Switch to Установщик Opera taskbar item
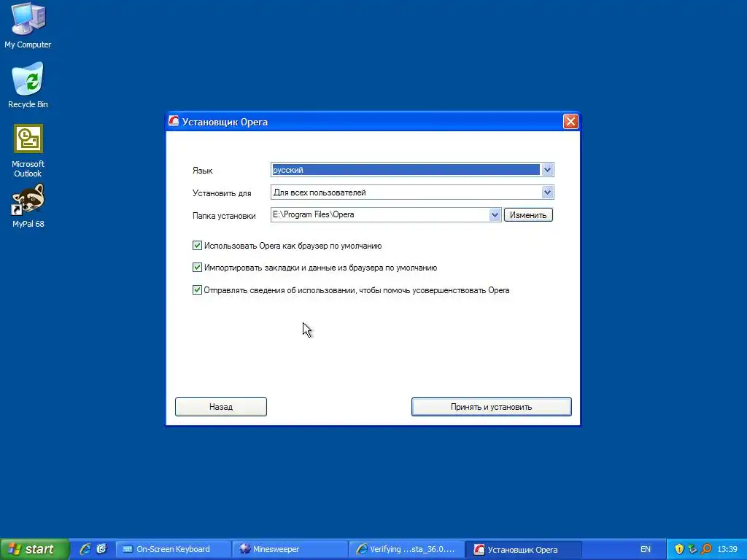Screen dimensions: 747x560 [x=523, y=549]
